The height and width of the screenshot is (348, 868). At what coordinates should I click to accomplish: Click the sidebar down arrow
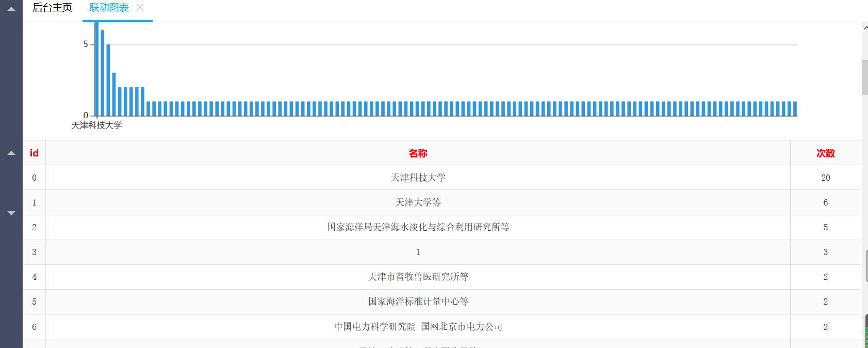(x=11, y=213)
